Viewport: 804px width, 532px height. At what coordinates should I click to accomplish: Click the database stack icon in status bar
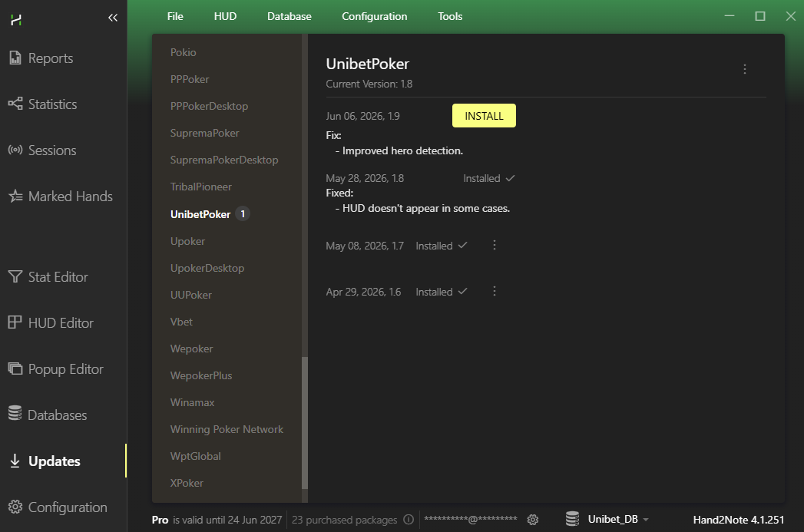[572, 519]
